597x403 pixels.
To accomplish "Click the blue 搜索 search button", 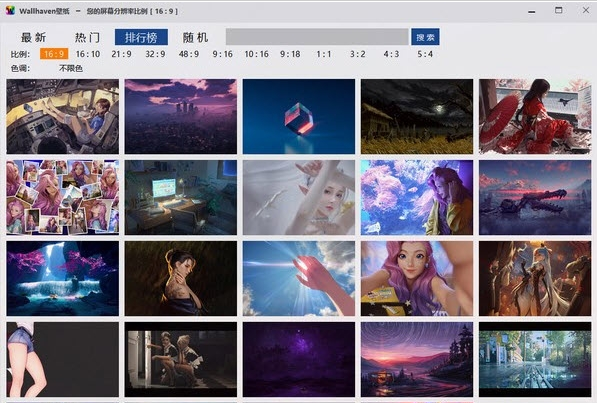I will tap(425, 37).
